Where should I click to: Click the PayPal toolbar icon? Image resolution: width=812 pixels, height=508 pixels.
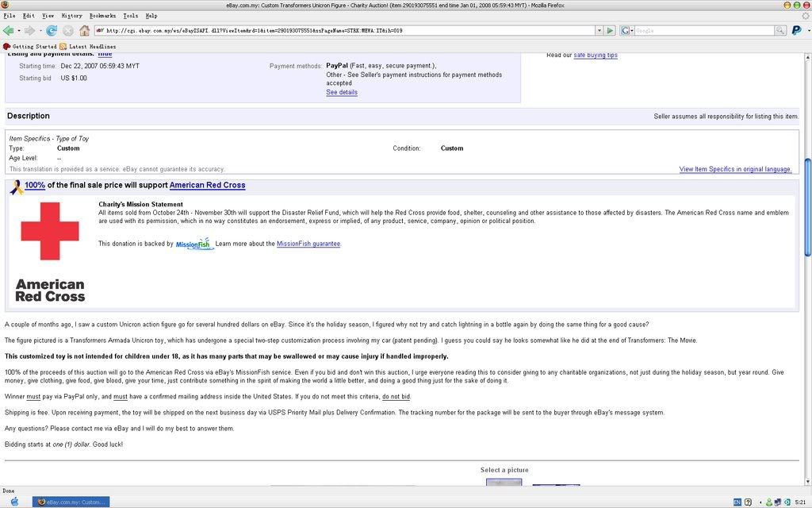pyautogui.click(x=796, y=31)
